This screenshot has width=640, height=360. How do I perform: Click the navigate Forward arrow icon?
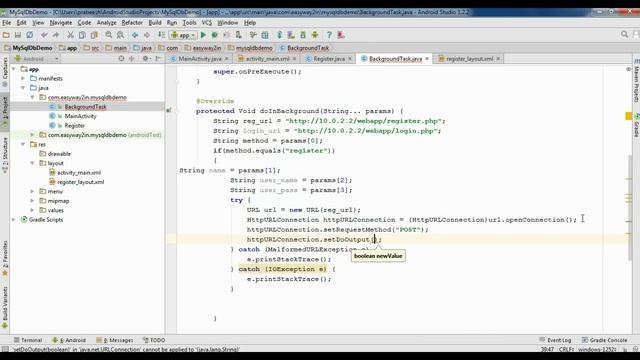pyautogui.click(x=147, y=35)
